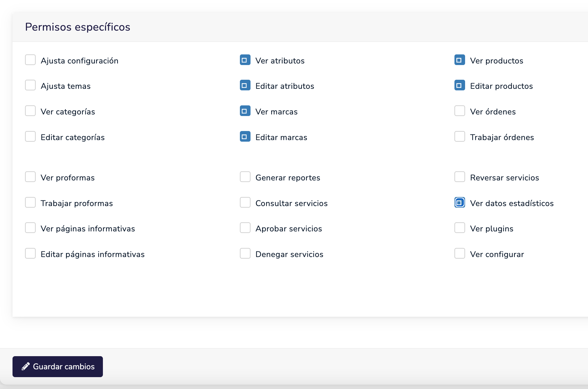Enable Ver proformas checkbox
This screenshot has height=389, width=588.
pyautogui.click(x=30, y=177)
